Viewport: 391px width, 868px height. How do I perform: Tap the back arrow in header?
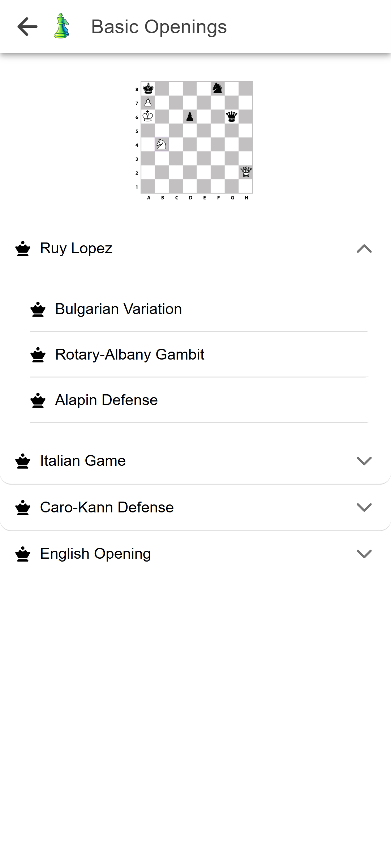point(27,27)
